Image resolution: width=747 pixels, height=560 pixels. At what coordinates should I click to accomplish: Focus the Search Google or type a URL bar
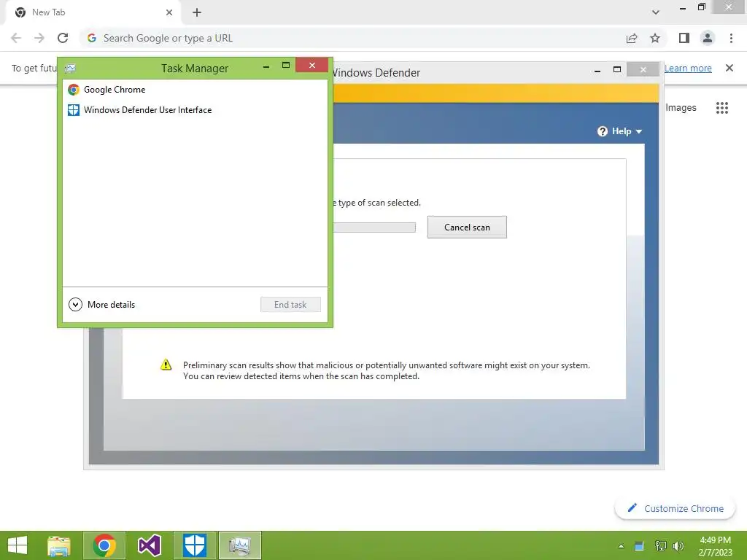point(352,38)
